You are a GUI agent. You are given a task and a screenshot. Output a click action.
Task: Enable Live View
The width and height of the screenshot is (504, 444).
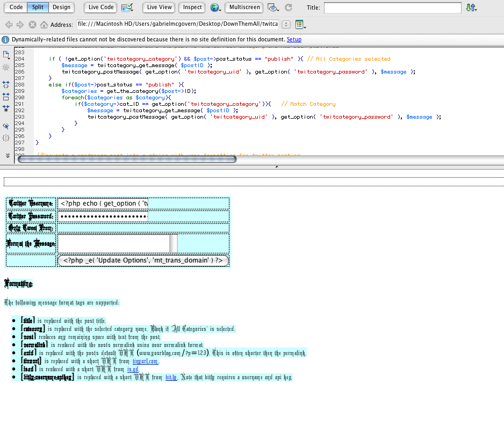pyautogui.click(x=159, y=8)
